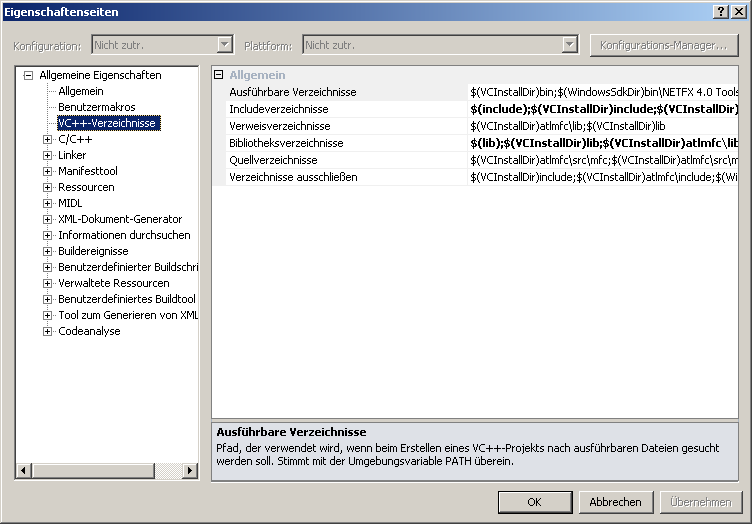This screenshot has height=524, width=752.
Task: Select the MIDL tree label
Action: (x=70, y=203)
